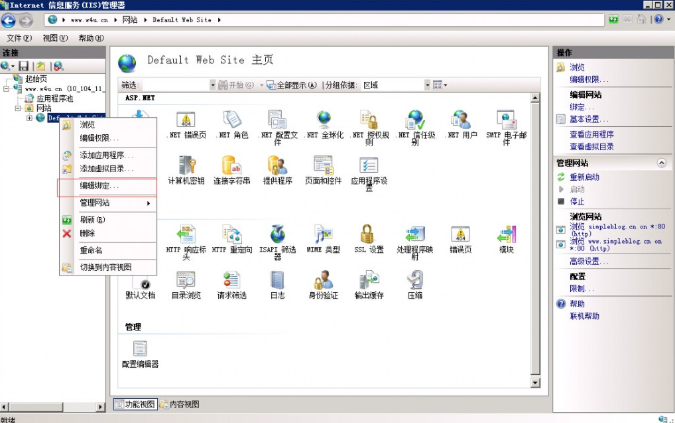This screenshot has width=675, height=423.
Task: Collapse the 网站 tree node
Action: (18, 108)
